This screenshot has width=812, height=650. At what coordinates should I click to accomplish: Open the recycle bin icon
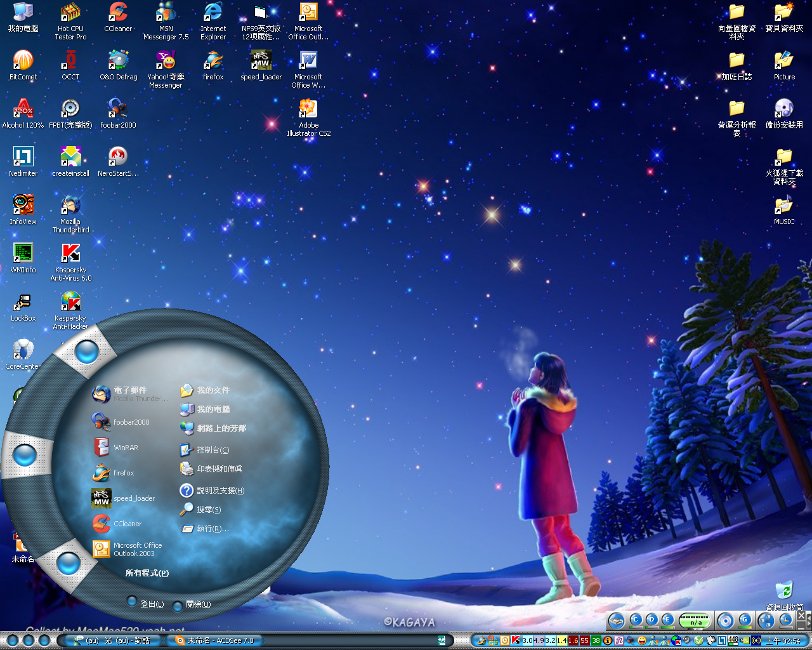784,590
